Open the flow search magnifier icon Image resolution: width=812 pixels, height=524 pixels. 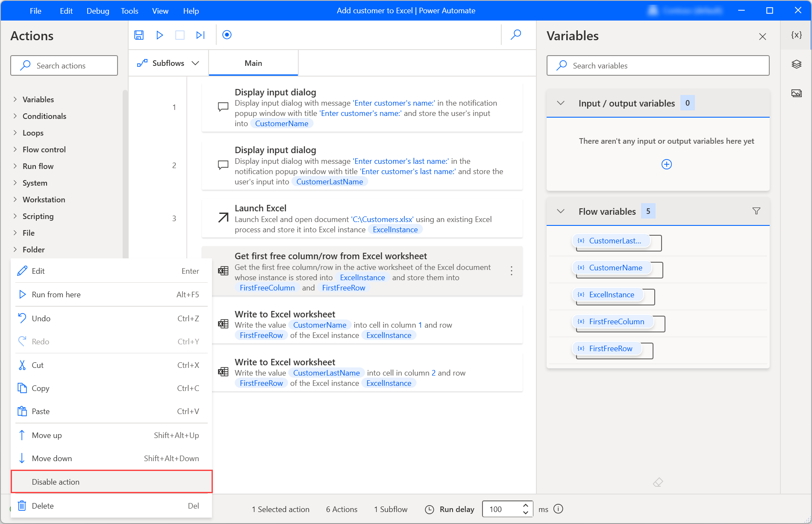(x=516, y=35)
